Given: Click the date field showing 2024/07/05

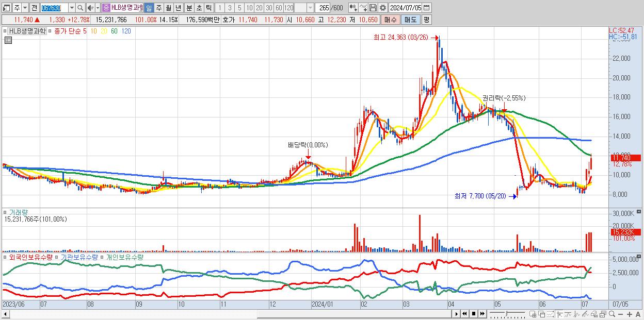Looking at the screenshot, I should point(405,8).
